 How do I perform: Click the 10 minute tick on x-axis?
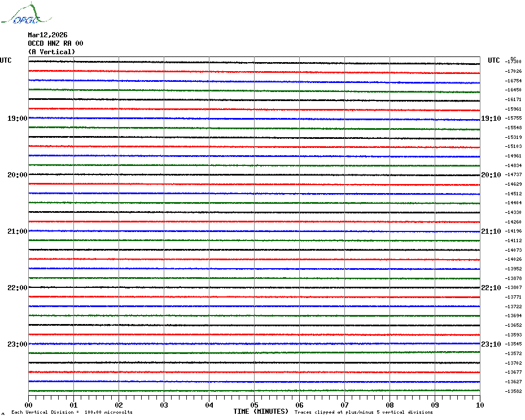coord(479,405)
